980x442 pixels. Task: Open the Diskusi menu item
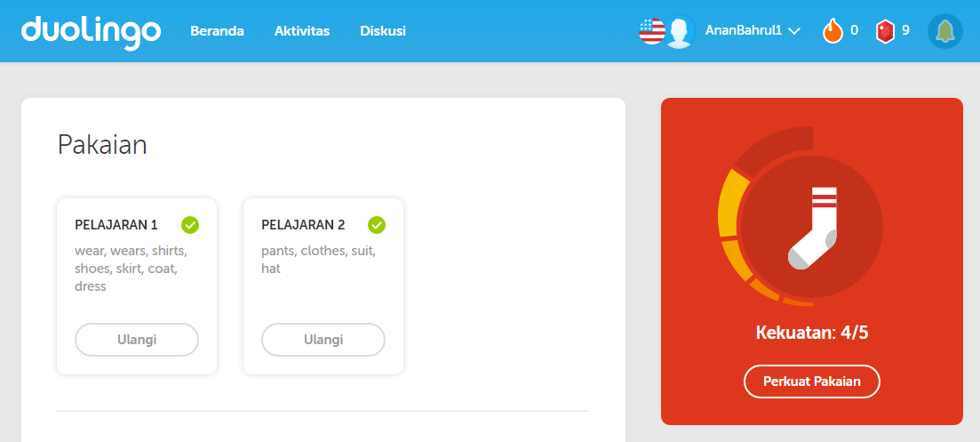[383, 30]
